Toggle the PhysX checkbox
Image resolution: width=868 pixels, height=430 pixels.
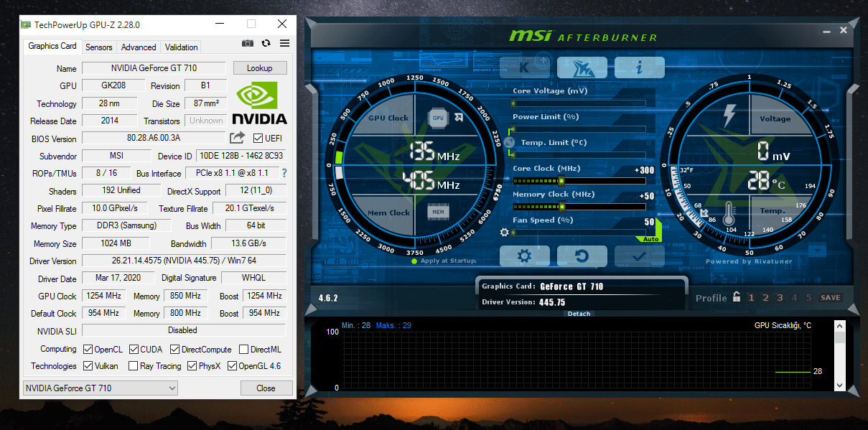point(192,366)
